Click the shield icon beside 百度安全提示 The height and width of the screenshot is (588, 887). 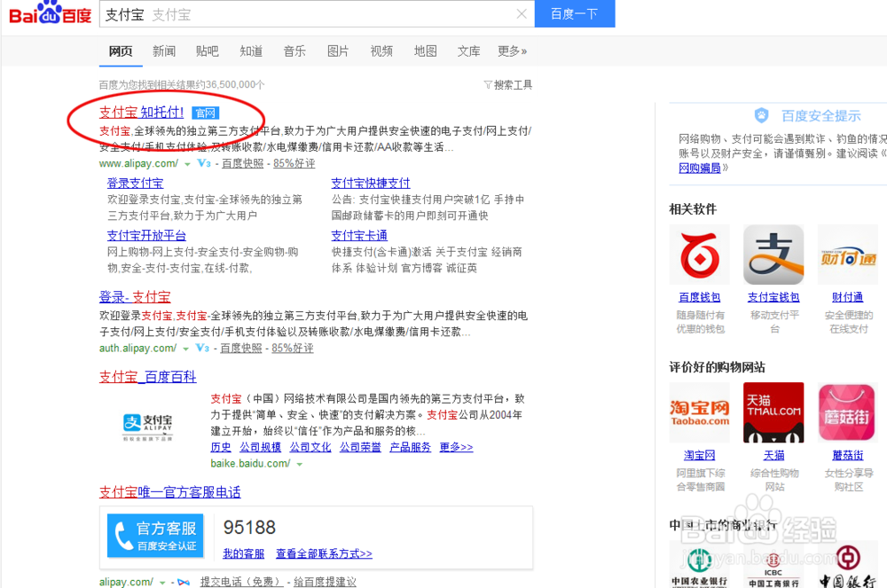click(761, 115)
